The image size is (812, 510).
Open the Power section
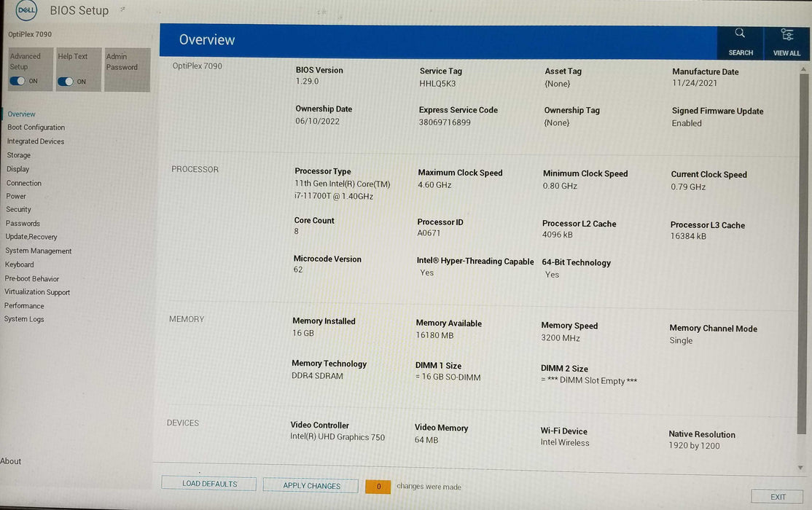click(x=16, y=196)
